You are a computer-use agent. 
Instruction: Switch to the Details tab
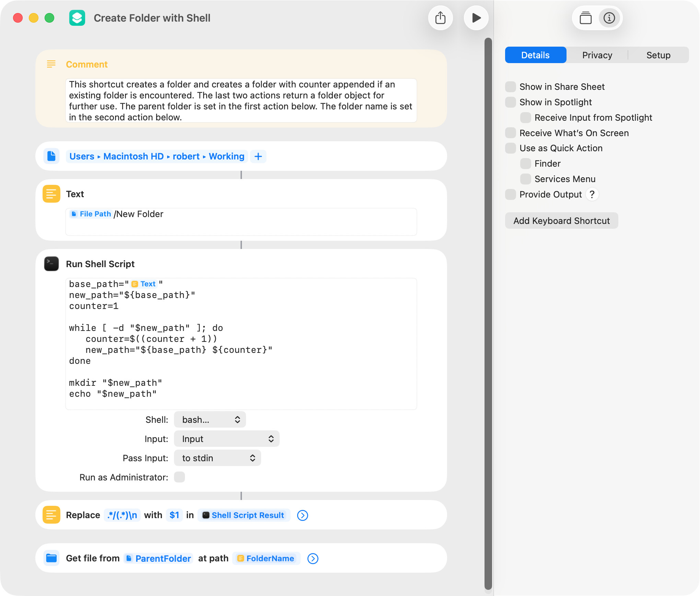(535, 55)
